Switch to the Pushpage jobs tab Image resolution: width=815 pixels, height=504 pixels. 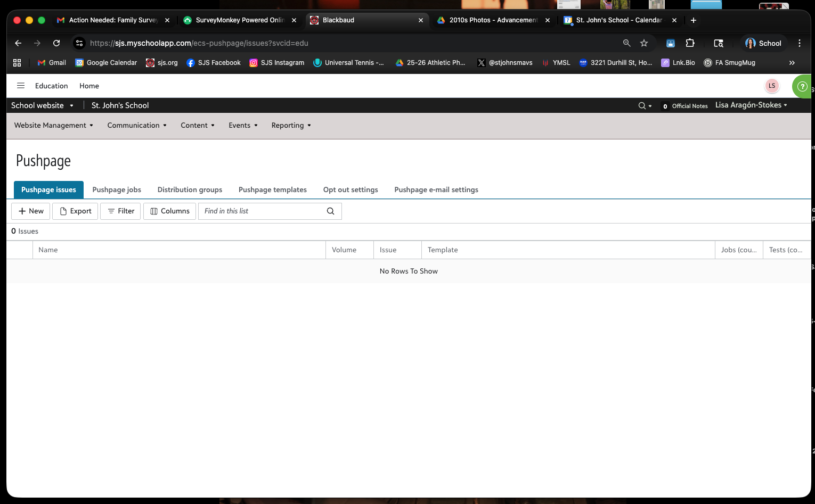click(x=117, y=190)
